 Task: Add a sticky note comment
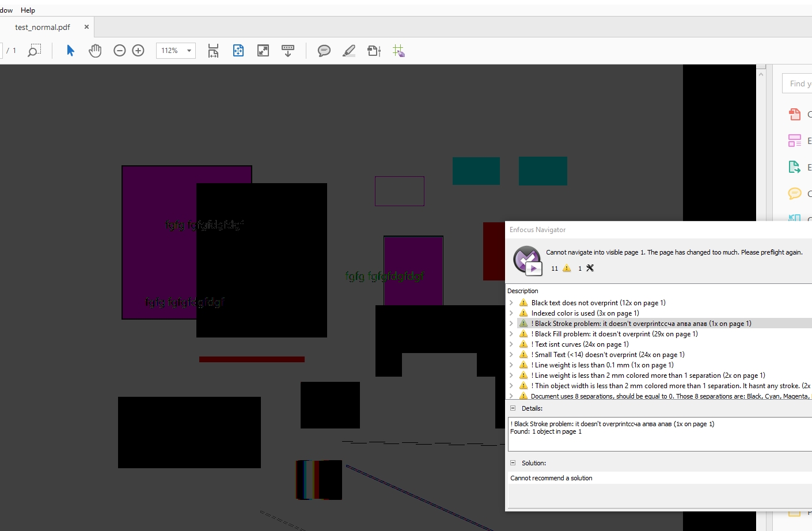[x=324, y=51]
